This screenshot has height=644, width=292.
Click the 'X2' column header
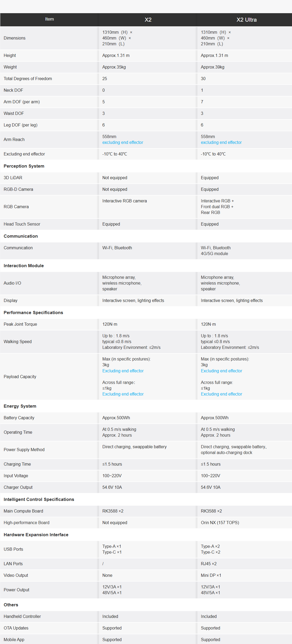click(x=148, y=20)
